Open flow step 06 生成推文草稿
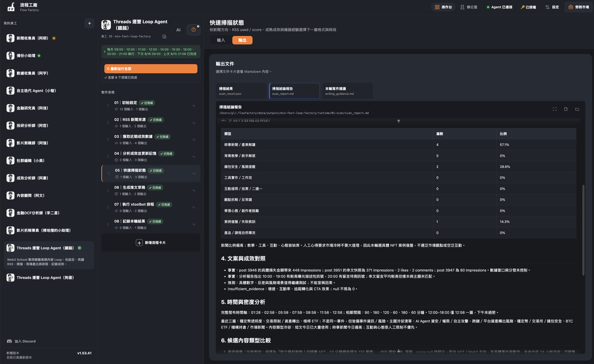594x364 pixels. (x=151, y=190)
